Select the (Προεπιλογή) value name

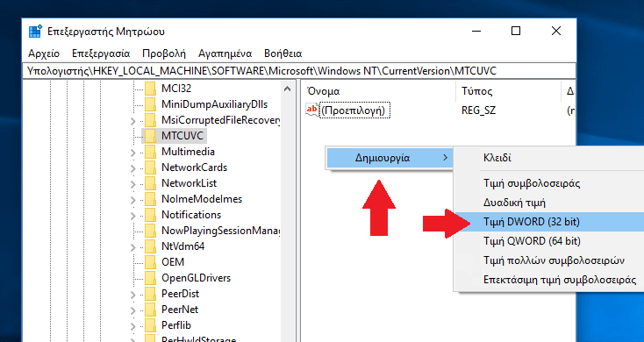tap(354, 110)
